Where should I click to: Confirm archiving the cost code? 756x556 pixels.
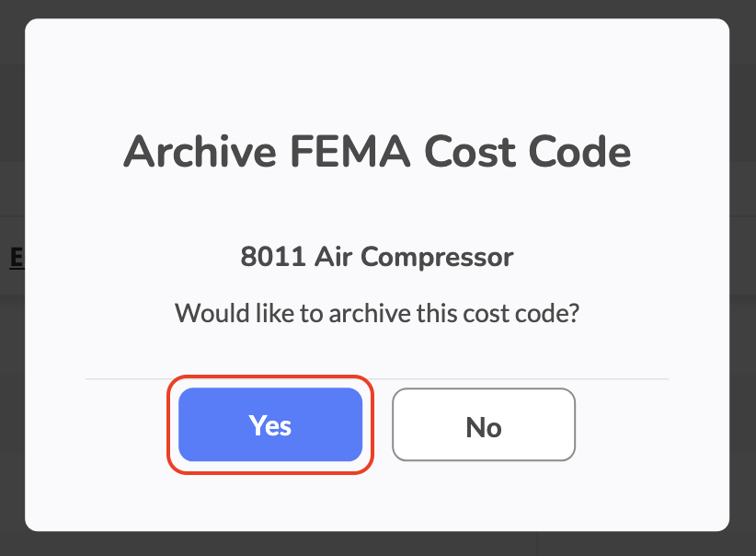point(270,424)
